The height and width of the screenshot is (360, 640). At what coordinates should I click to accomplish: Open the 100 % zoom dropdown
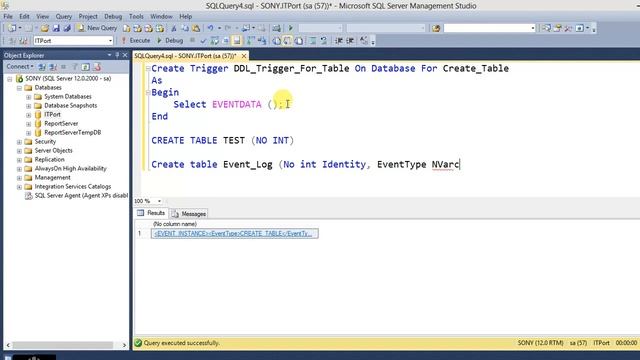[159, 201]
